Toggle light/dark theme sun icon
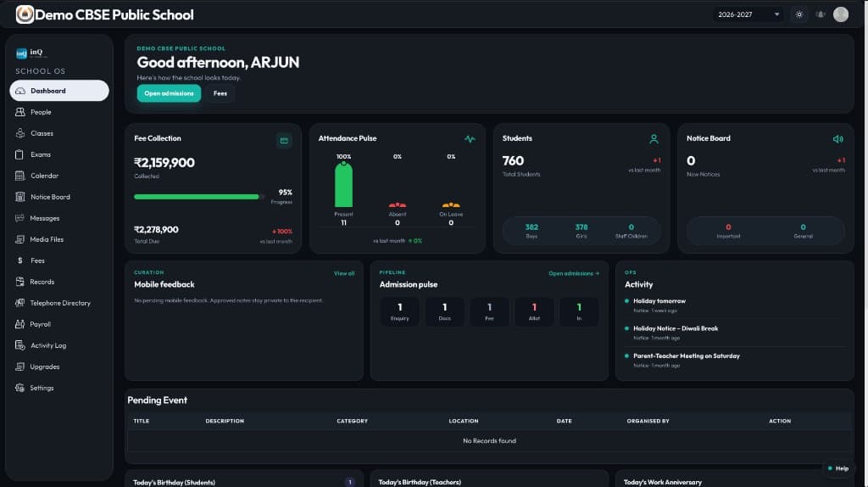868x487 pixels. tap(798, 14)
